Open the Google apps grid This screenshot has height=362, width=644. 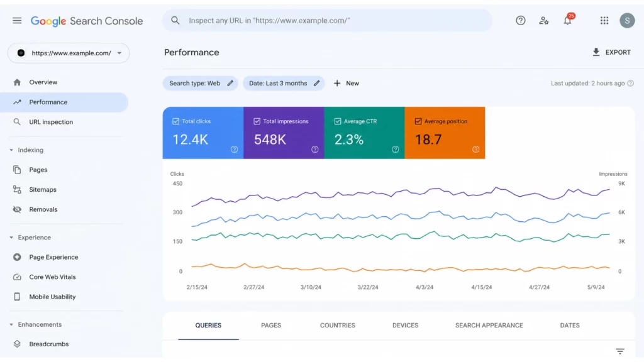(x=604, y=21)
